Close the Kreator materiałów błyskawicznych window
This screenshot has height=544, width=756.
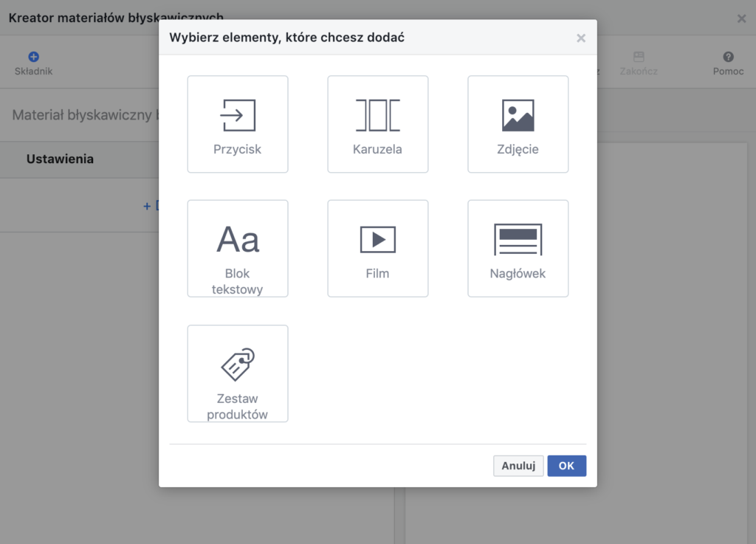741,18
